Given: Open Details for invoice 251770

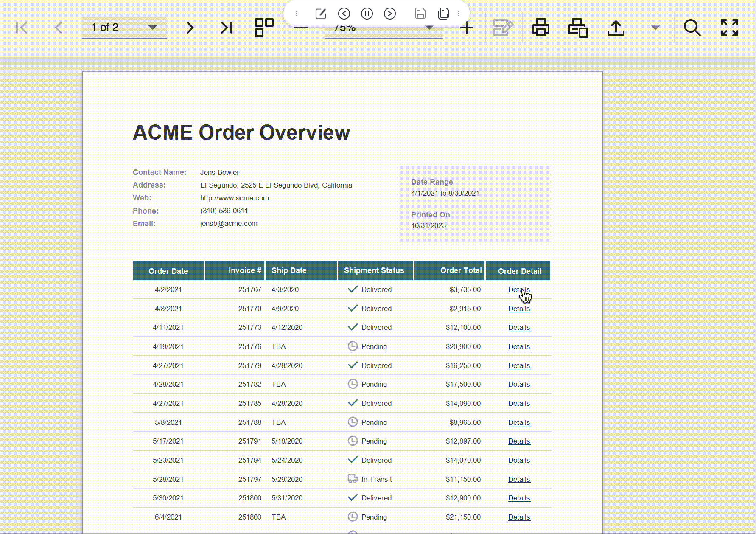Looking at the screenshot, I should tap(519, 309).
